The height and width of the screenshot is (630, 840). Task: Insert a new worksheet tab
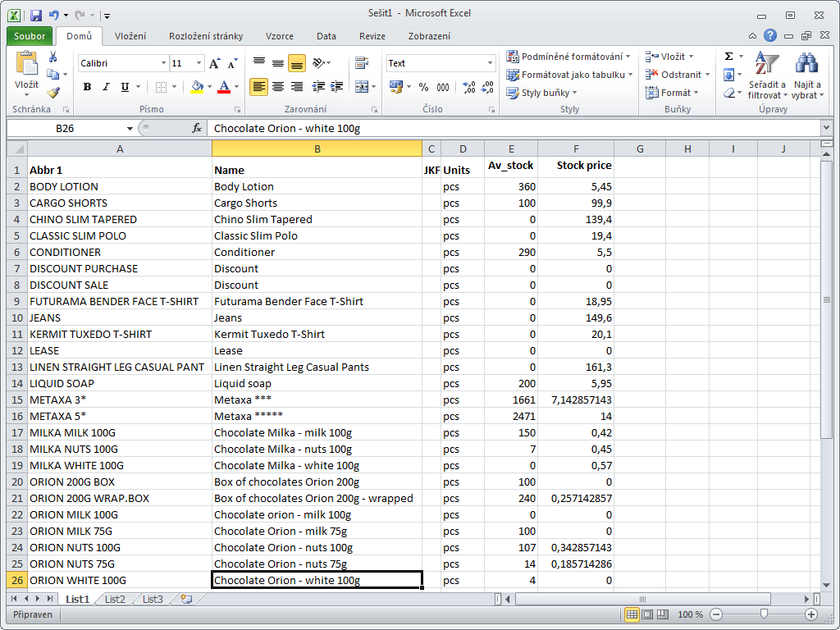tap(186, 599)
